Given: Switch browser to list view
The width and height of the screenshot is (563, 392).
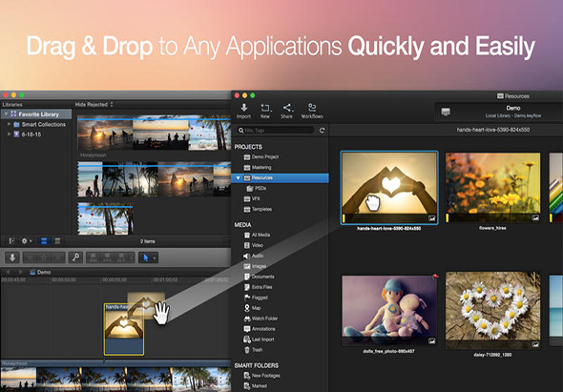Looking at the screenshot, I should (x=57, y=241).
